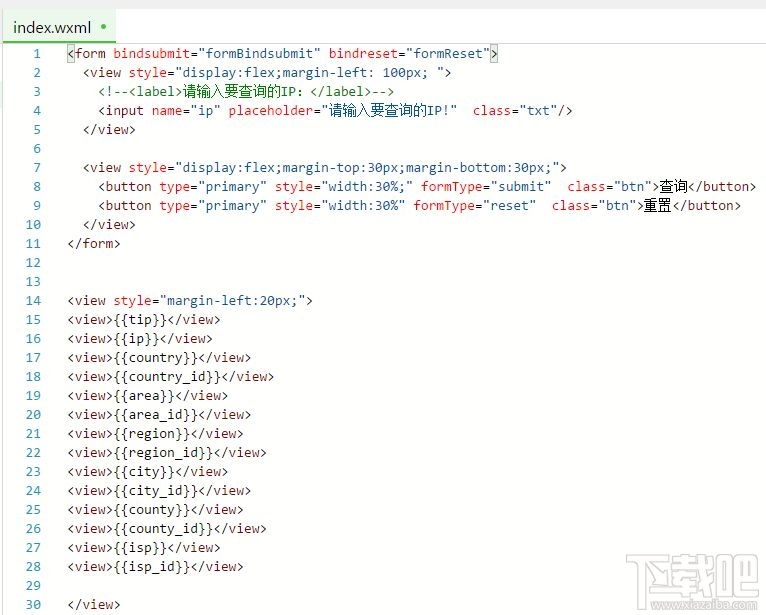Click the input name="ip" attribute
The height and width of the screenshot is (615, 766).
[186, 111]
